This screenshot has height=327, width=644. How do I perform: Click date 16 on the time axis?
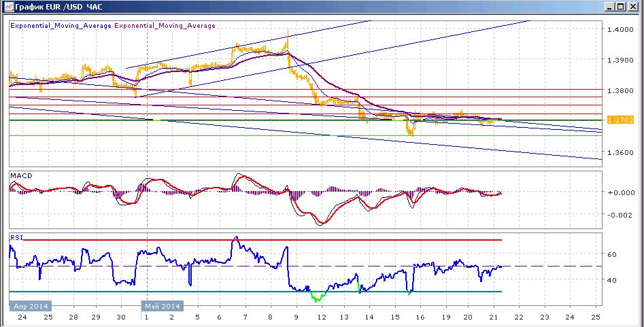coord(420,317)
